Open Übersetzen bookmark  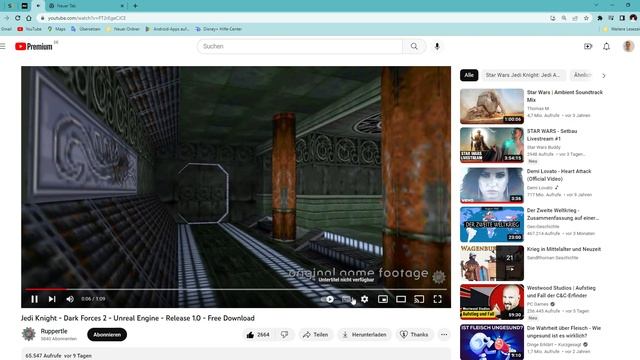[x=86, y=29]
